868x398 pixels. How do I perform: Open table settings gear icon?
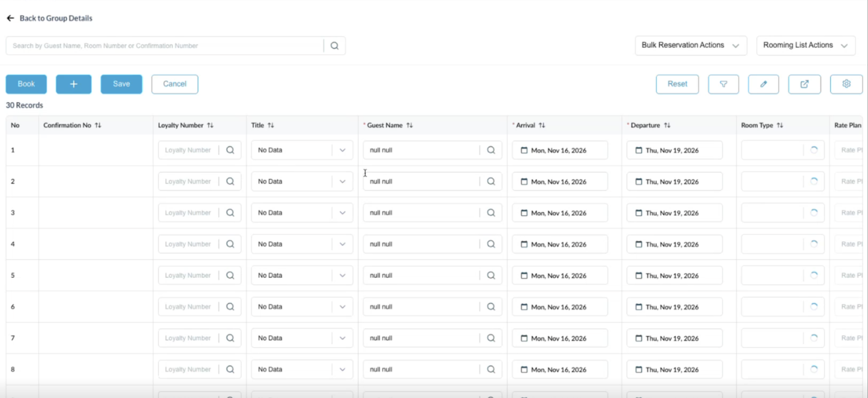[846, 84]
